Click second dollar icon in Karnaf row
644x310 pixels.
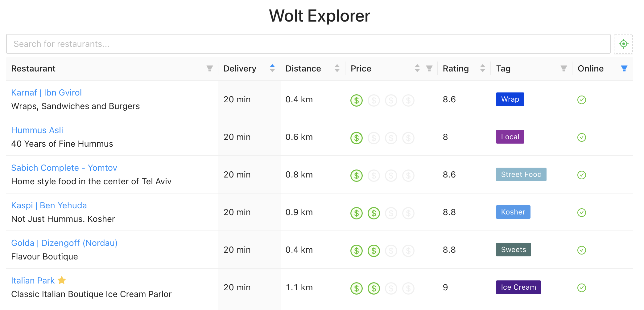point(374,100)
